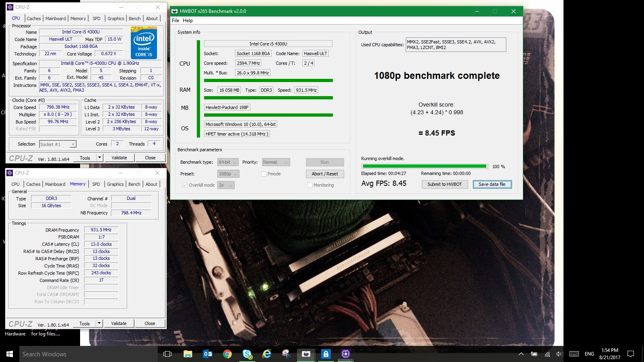The image size is (644, 362).
Task: Open the Help menu in HWBOT x265
Action: click(x=188, y=21)
